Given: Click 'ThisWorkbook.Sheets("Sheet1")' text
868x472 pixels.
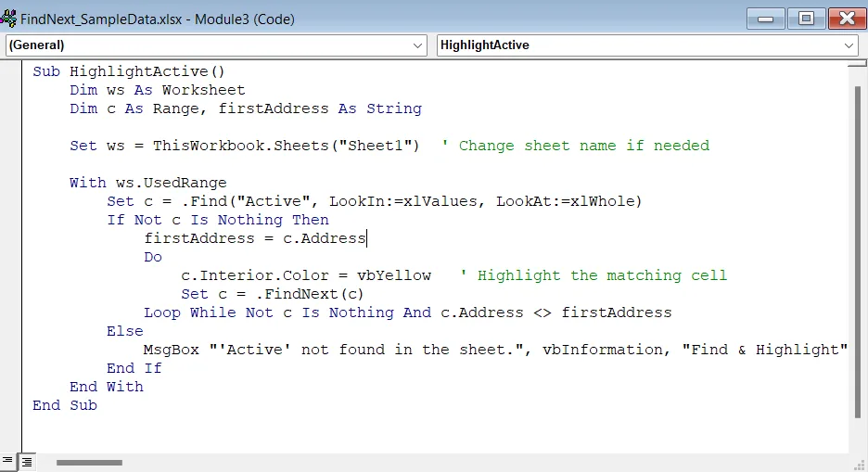Looking at the screenshot, I should point(287,146).
